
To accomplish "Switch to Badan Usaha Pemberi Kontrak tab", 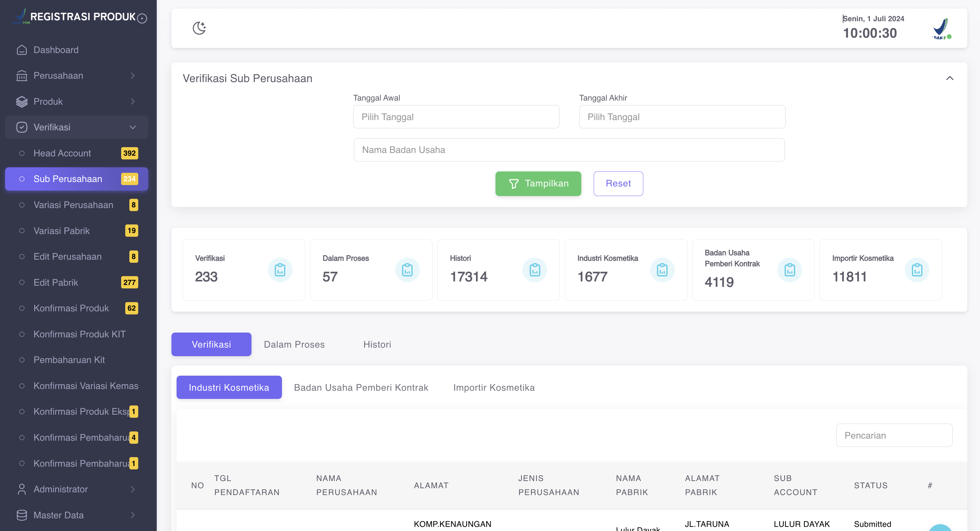I will (361, 388).
